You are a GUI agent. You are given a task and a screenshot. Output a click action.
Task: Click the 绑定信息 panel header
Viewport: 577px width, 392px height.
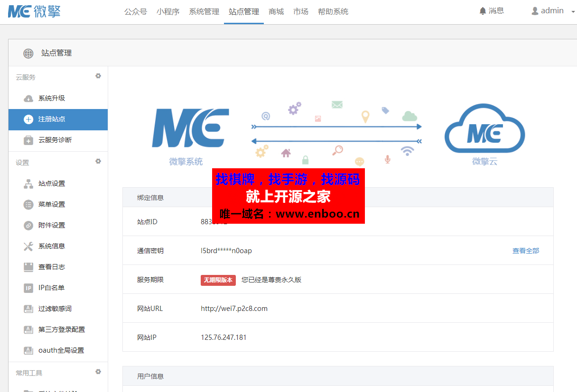tap(338, 198)
